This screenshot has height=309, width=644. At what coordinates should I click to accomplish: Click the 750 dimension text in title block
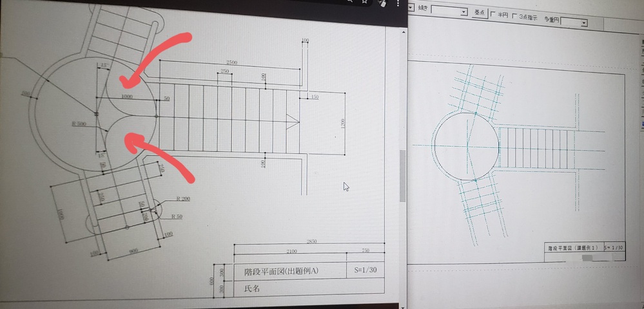(x=365, y=250)
